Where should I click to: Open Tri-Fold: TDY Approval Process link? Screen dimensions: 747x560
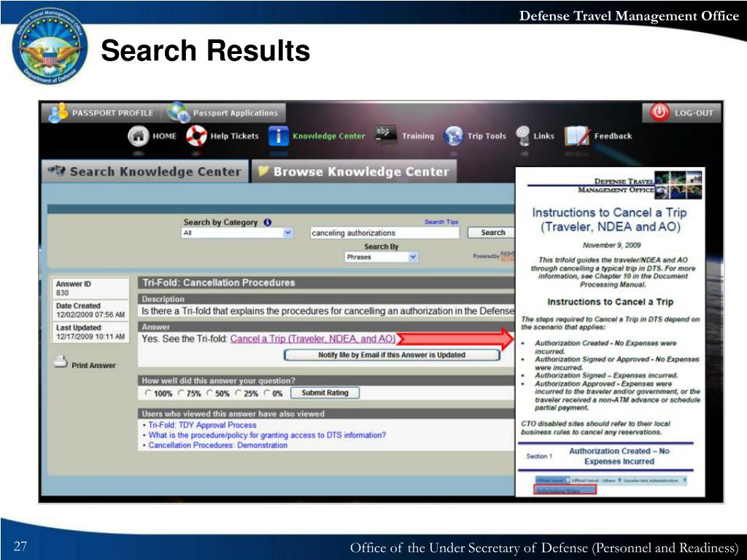[x=203, y=425]
